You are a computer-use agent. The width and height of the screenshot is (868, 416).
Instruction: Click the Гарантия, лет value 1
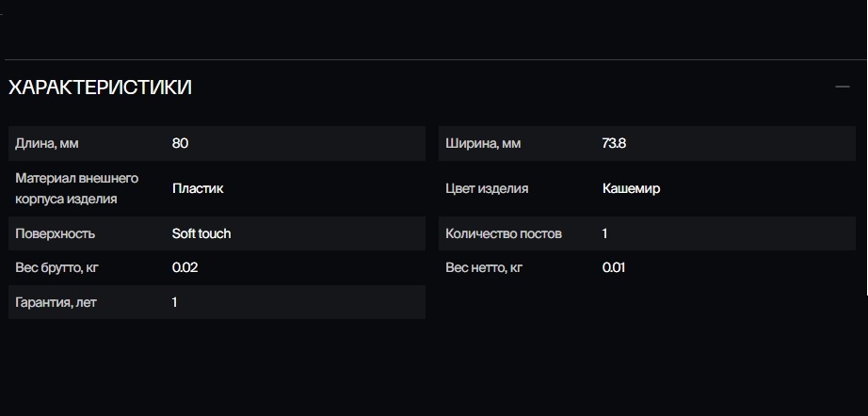(175, 302)
